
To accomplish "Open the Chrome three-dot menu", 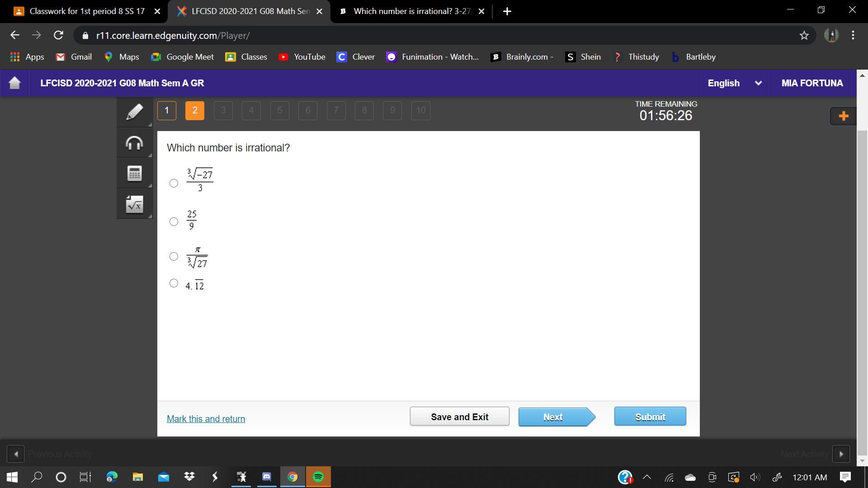I will click(853, 35).
